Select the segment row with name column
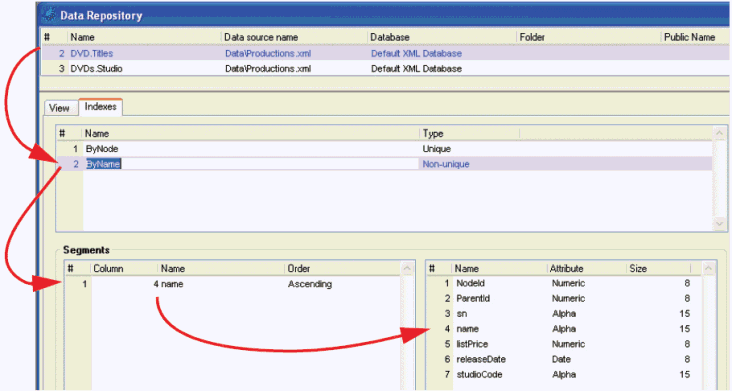Viewport: 732px width, 391px height. pyautogui.click(x=233, y=284)
